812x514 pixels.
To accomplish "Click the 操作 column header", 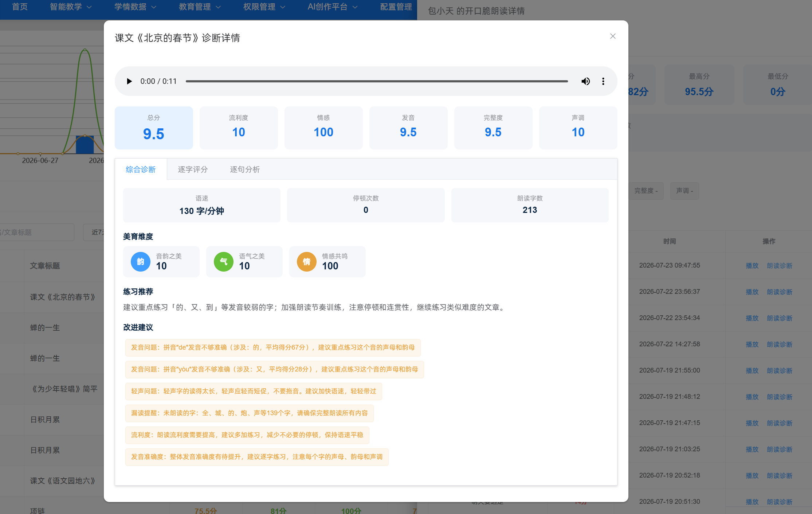I will pyautogui.click(x=769, y=241).
